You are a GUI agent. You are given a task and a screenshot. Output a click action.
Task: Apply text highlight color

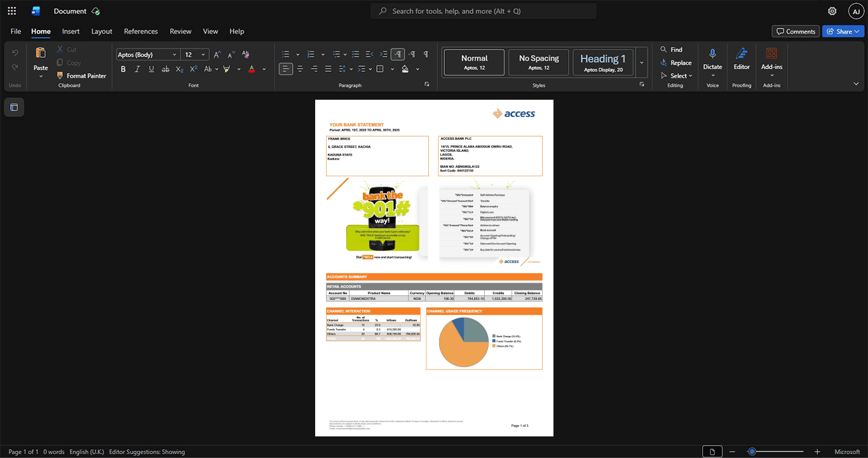pos(226,69)
